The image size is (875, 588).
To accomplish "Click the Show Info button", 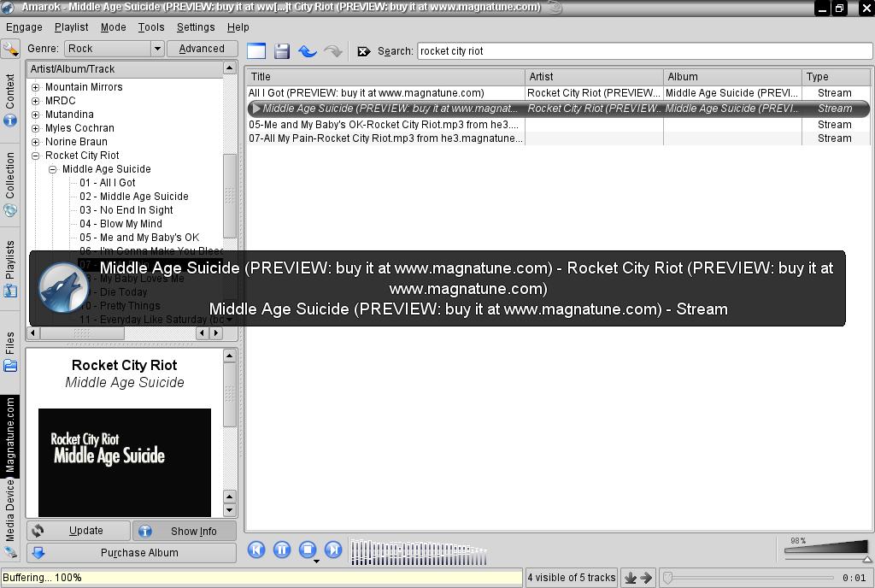I will tap(185, 531).
